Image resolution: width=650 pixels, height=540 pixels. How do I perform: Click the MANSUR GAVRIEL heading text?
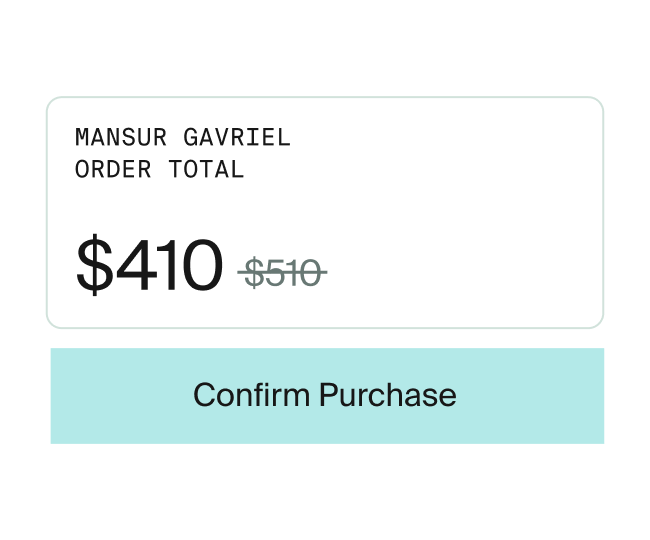pyautogui.click(x=183, y=137)
